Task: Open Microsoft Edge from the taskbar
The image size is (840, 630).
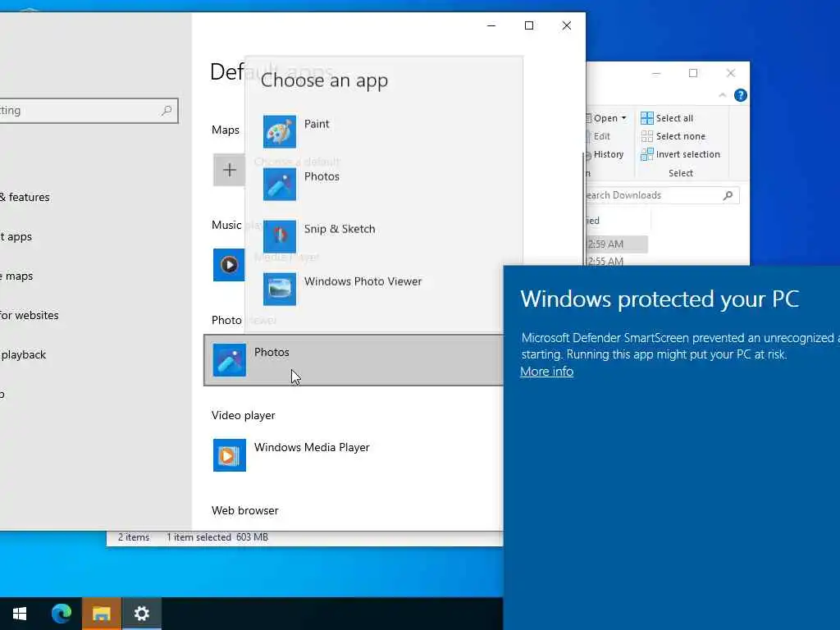Action: 61,614
